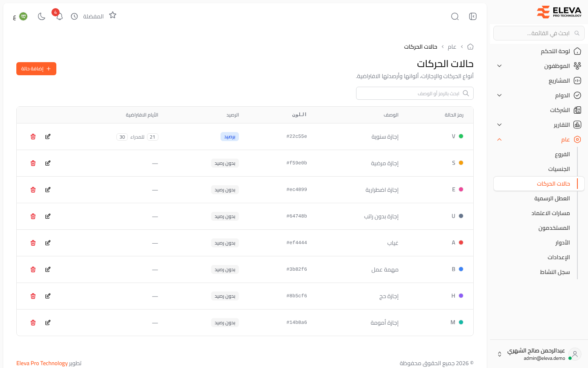Open المشاريع in the sidebar
This screenshot has width=588, height=368.
point(539,81)
